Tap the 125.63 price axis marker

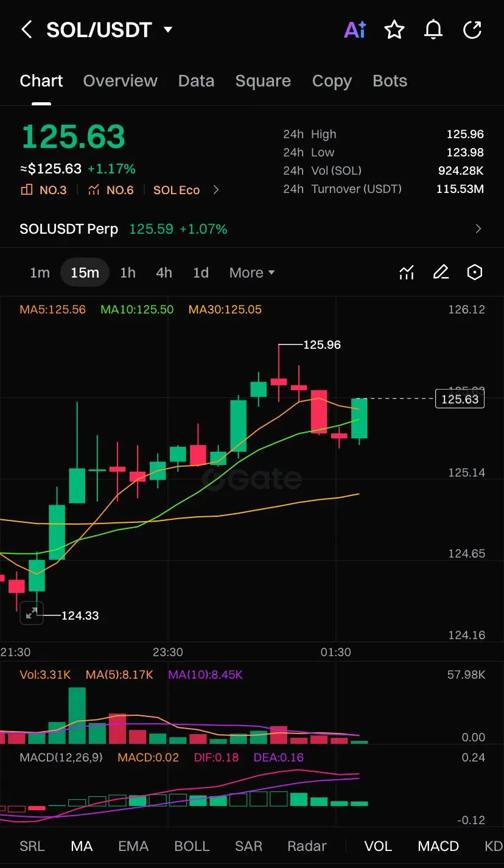click(460, 399)
